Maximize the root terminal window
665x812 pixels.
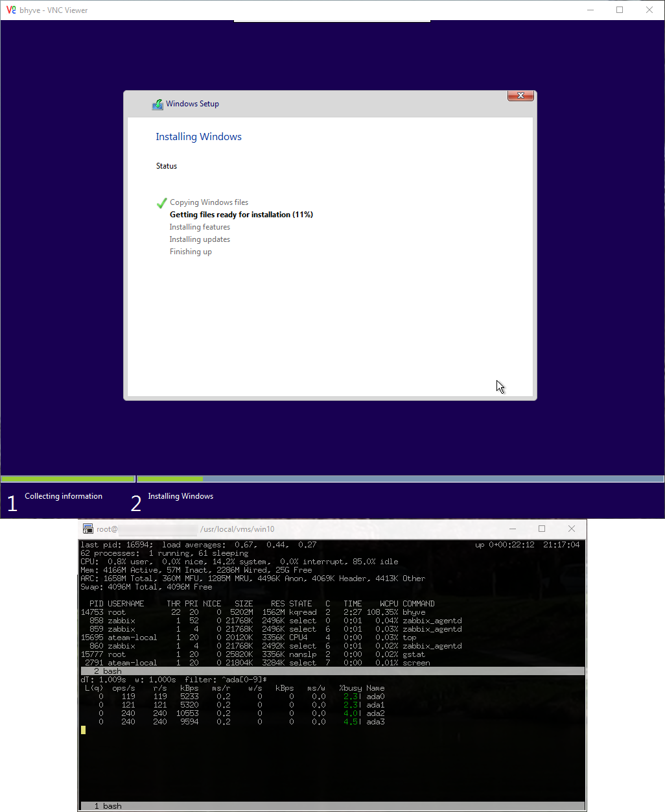click(x=542, y=529)
